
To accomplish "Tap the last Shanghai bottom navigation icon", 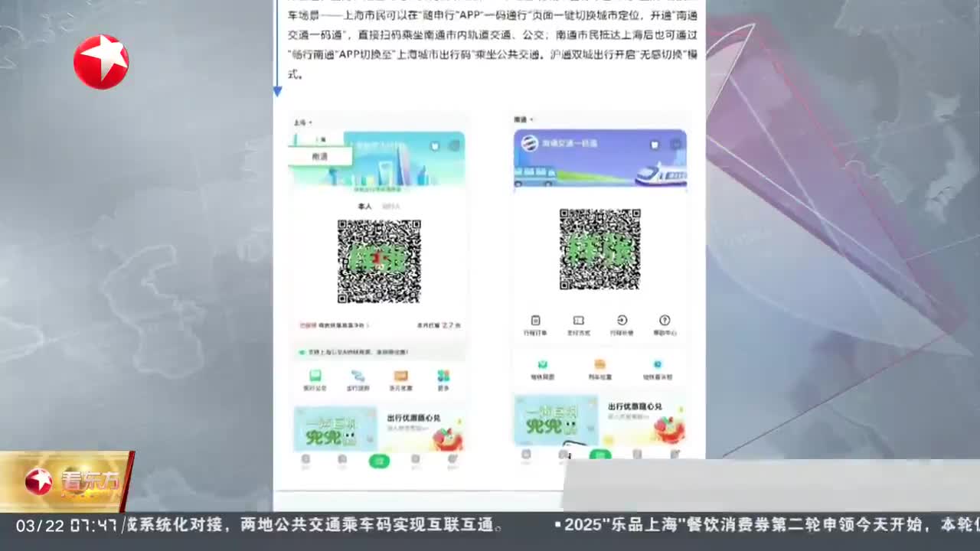I will 452,460.
